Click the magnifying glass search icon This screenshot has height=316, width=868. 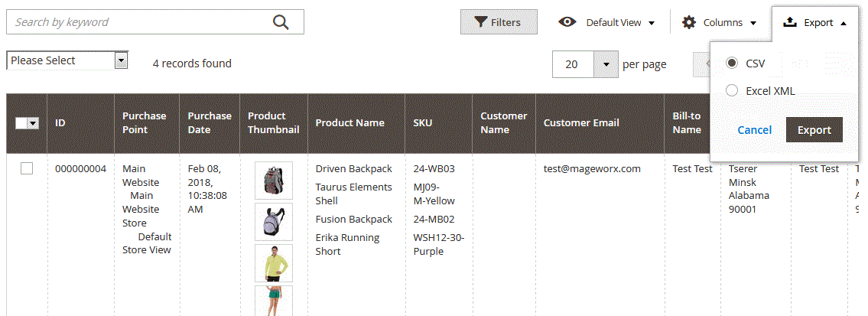point(281,22)
